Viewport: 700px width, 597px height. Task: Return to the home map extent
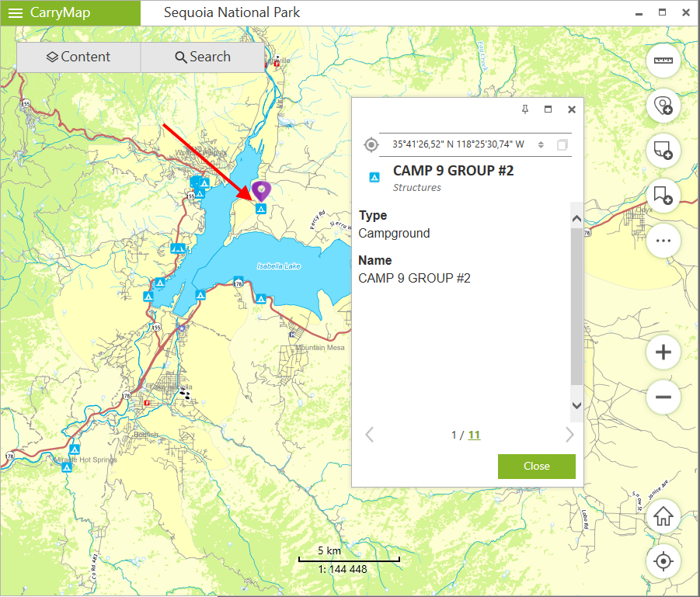(x=663, y=516)
